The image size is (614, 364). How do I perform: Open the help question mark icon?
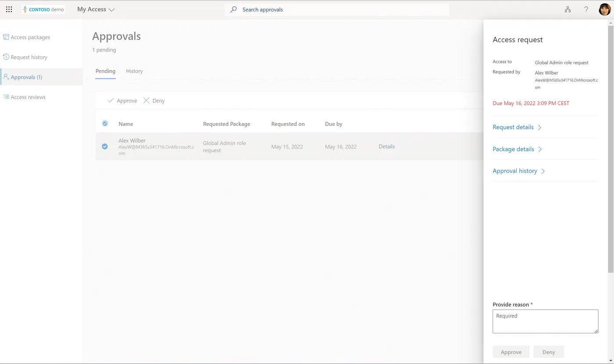tap(586, 9)
